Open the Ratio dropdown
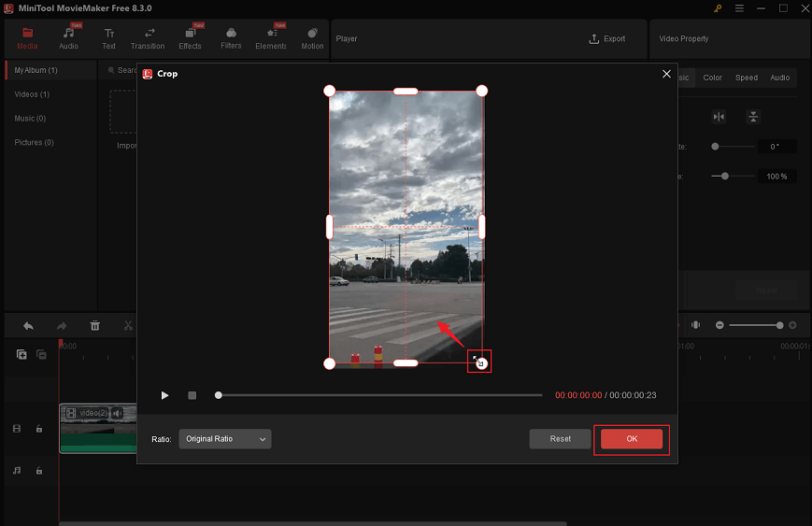Screen dimensions: 812x526 [x=225, y=439]
